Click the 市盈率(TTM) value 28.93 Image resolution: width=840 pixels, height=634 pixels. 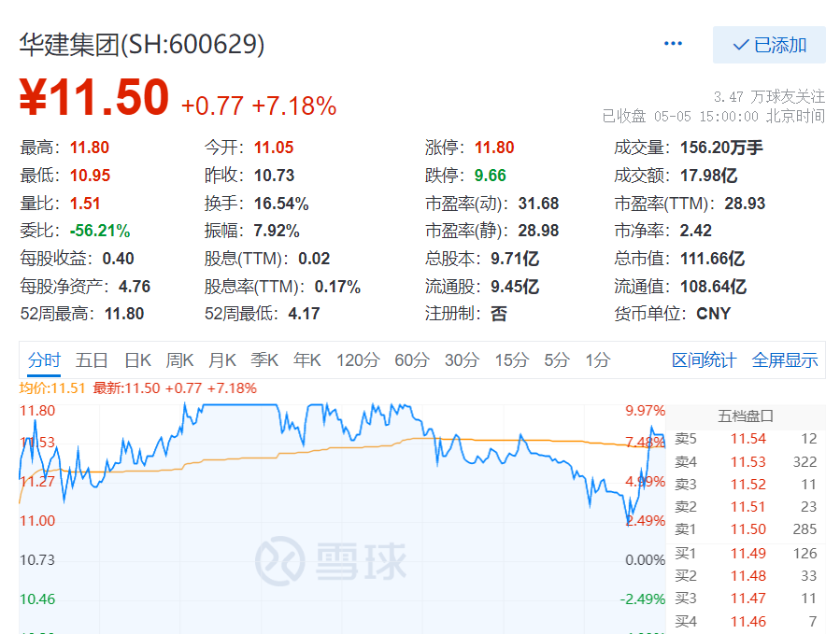745,204
